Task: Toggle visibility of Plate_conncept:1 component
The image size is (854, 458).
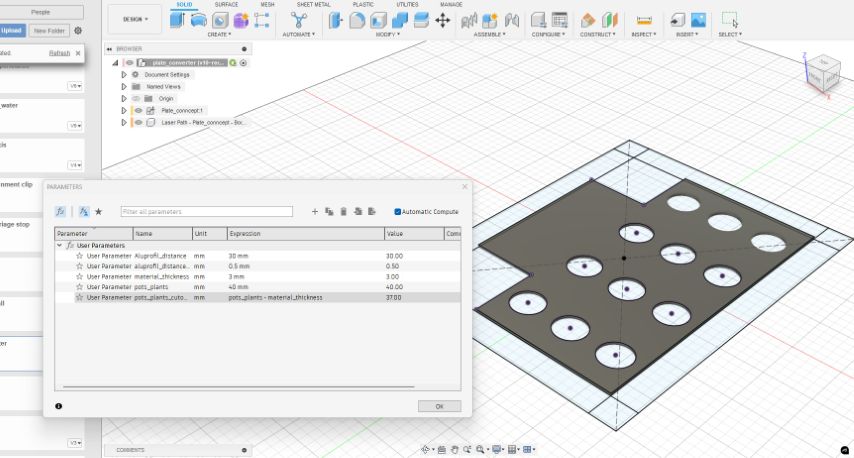Action: tap(138, 111)
